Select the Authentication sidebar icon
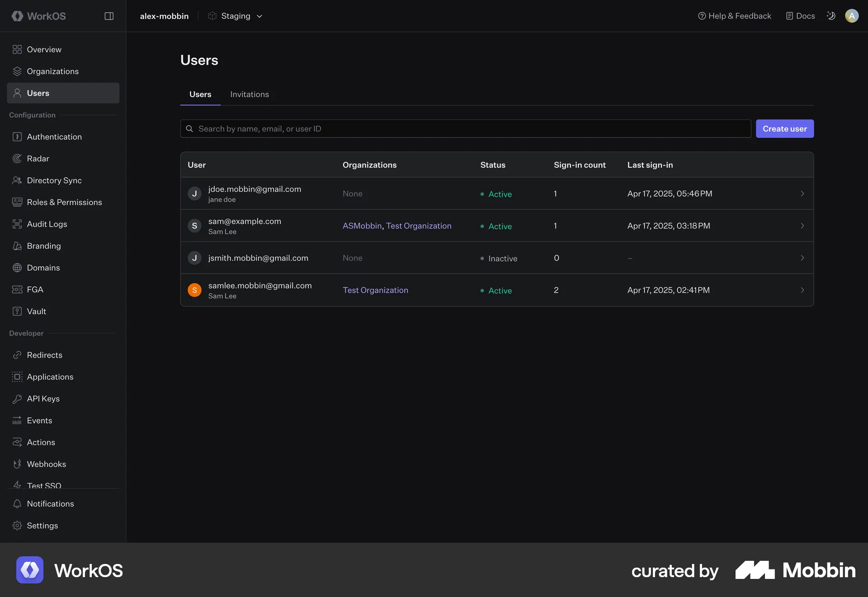 (x=17, y=137)
